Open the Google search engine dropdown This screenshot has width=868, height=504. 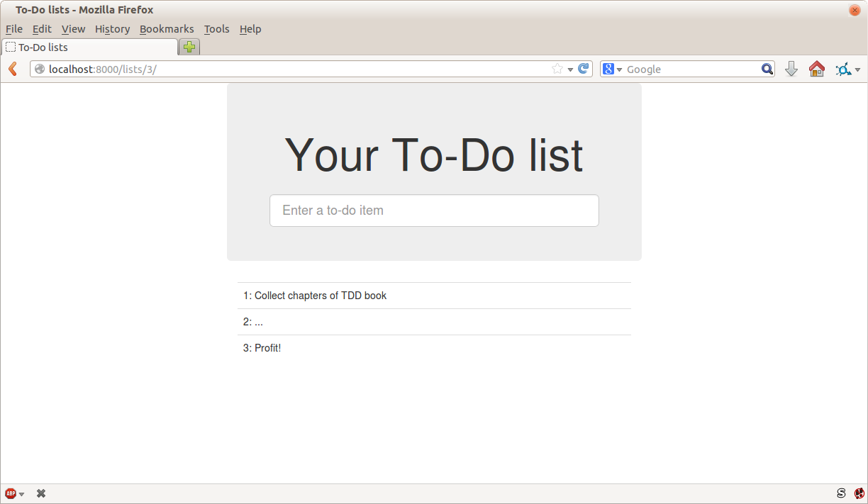pos(619,69)
